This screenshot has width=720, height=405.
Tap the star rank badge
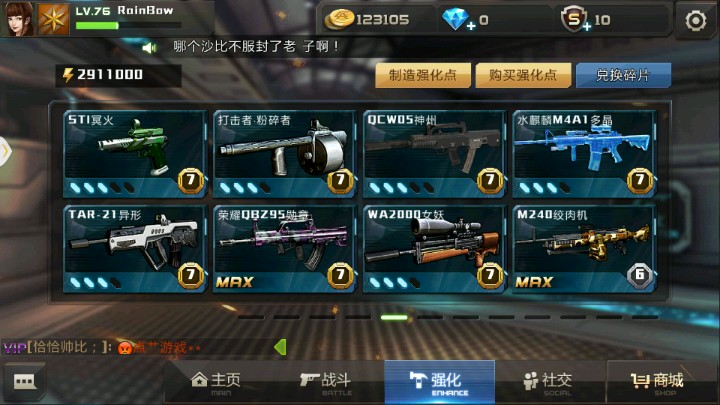53,20
